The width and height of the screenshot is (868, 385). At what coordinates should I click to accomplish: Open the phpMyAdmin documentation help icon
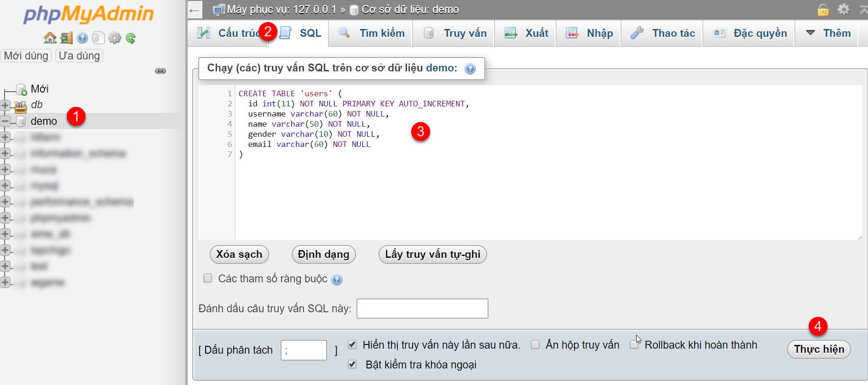pyautogui.click(x=82, y=38)
